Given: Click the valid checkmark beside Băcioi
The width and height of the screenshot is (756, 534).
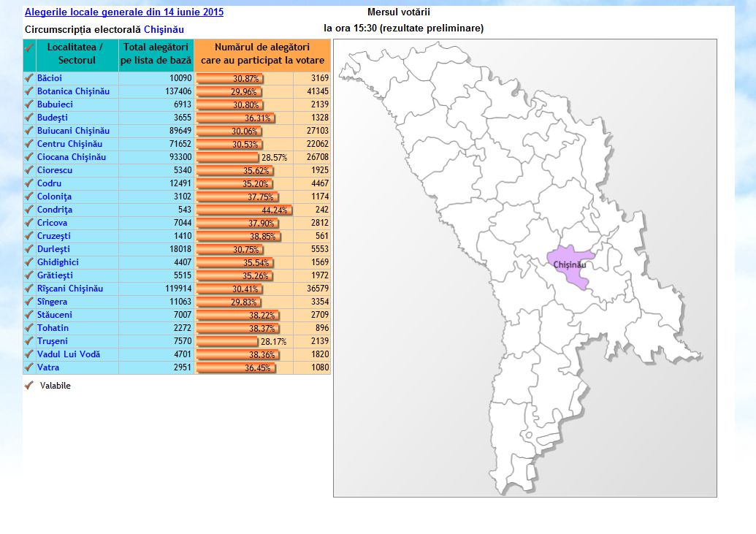Looking at the screenshot, I should click(29, 77).
